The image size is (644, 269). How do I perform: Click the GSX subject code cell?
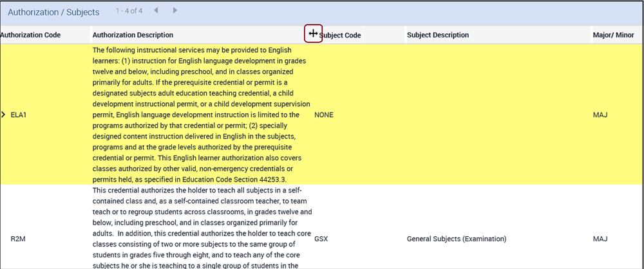pyautogui.click(x=321, y=239)
